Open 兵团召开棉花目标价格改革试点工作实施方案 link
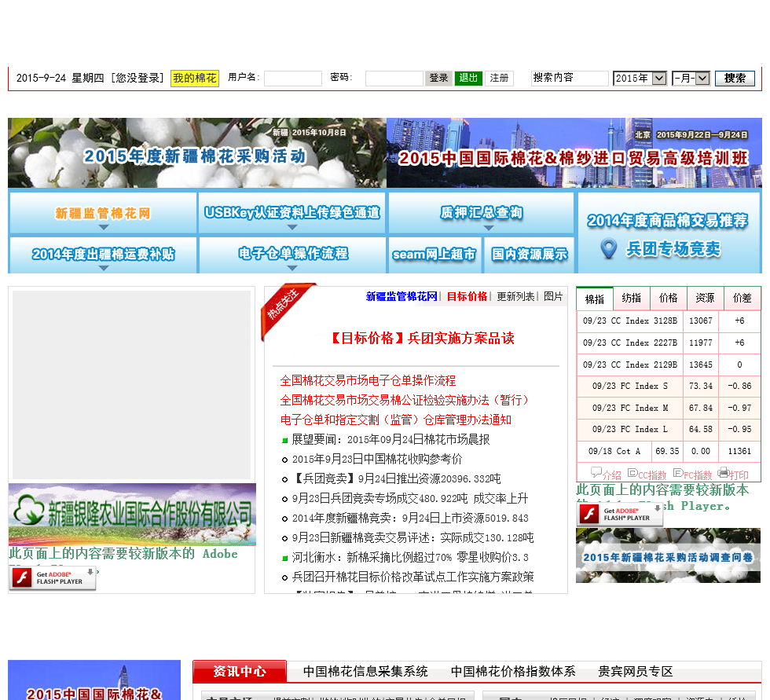770x700 pixels. [413, 577]
